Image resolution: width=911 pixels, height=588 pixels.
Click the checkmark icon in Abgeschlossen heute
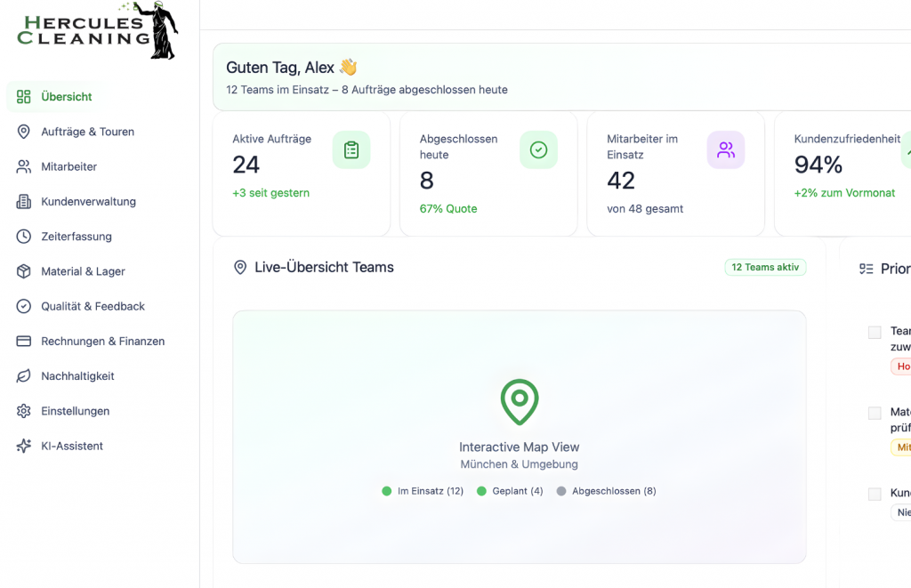pos(538,150)
